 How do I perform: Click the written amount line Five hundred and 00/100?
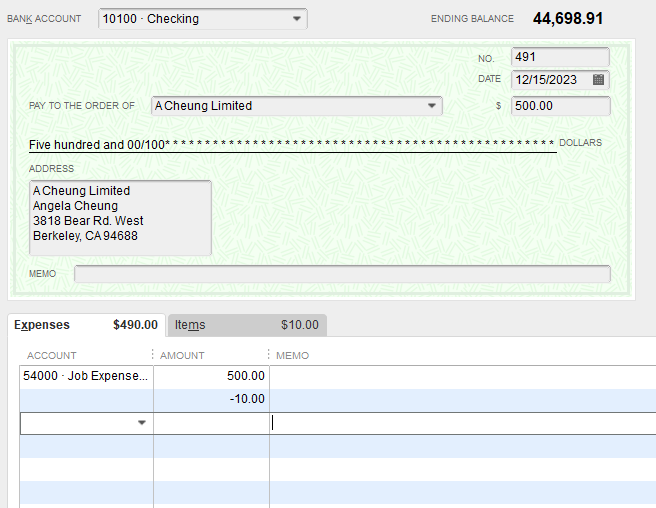[x=292, y=145]
